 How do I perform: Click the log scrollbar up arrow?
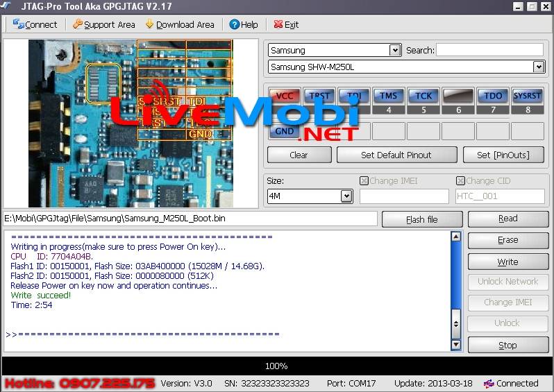point(456,237)
